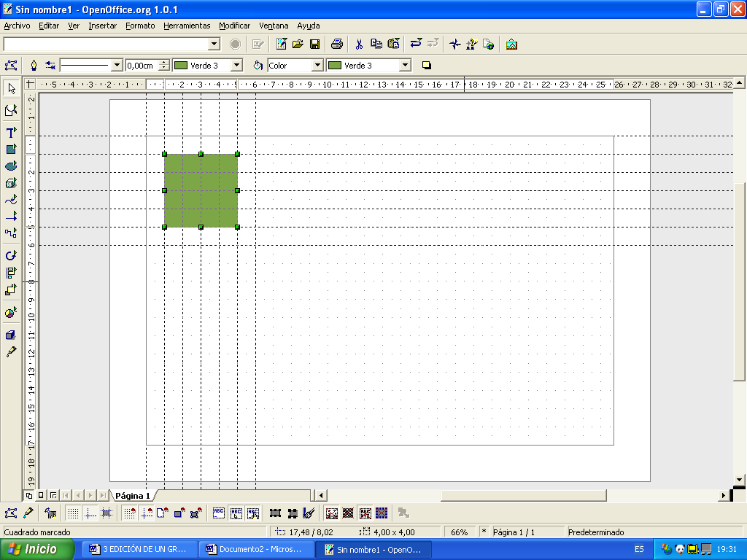Select the Text tool in left toolbar
Screen dimensions: 747x560
11,132
